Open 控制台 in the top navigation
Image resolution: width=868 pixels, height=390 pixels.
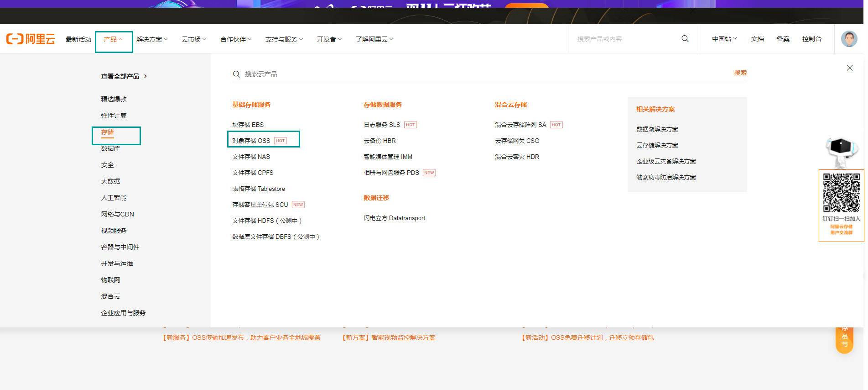tap(811, 39)
